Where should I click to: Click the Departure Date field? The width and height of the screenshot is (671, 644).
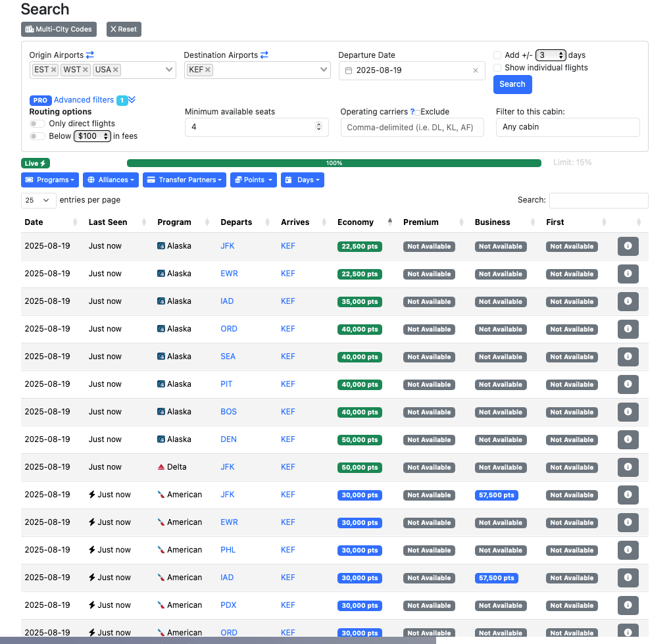(x=412, y=70)
